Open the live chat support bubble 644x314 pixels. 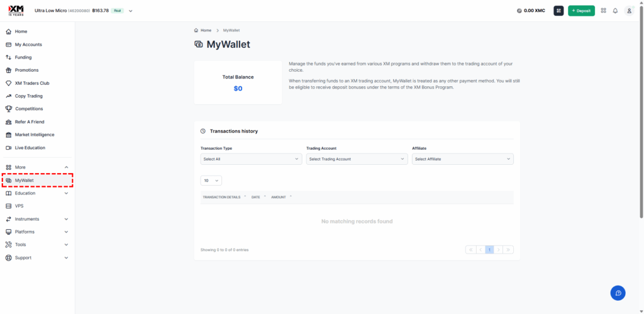click(x=618, y=293)
